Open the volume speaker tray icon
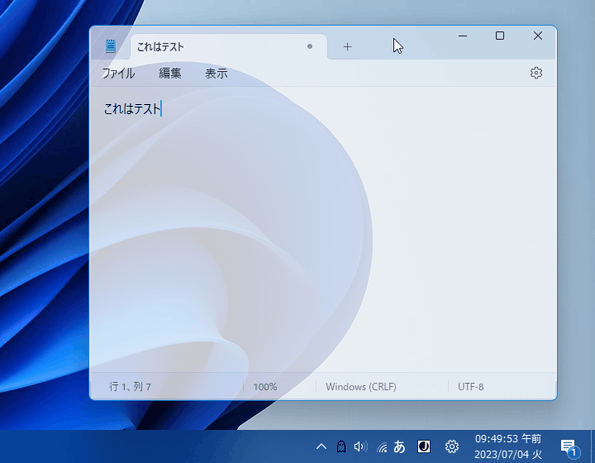 [360, 447]
